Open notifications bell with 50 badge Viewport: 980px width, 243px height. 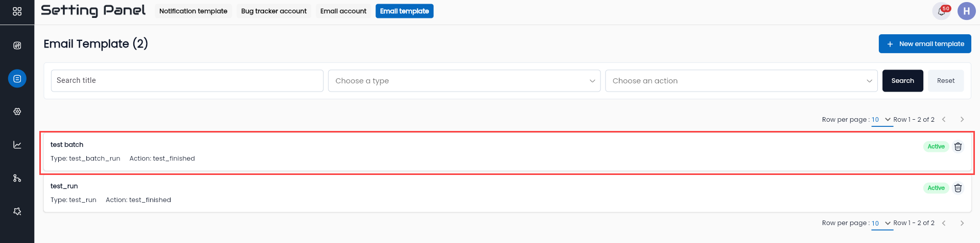coord(941,11)
